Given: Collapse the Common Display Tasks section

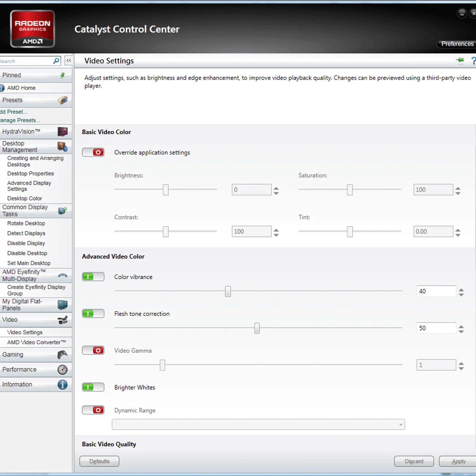Looking at the screenshot, I should point(36,211).
